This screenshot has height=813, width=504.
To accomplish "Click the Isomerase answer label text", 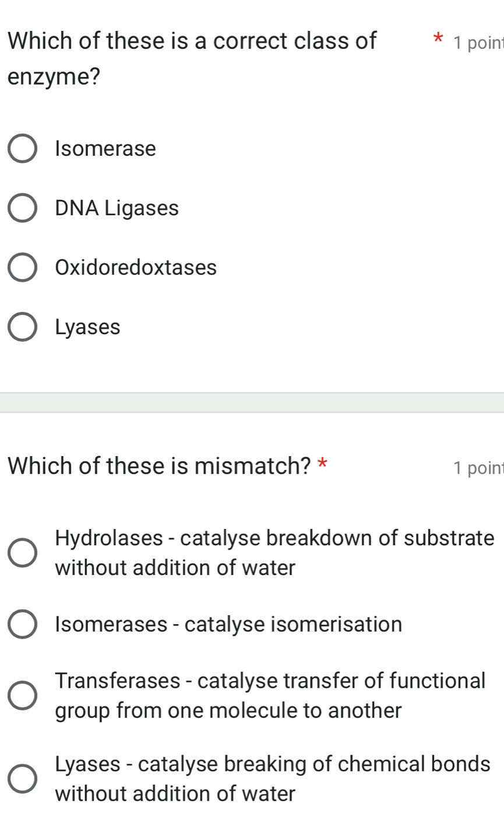I will 105,149.
